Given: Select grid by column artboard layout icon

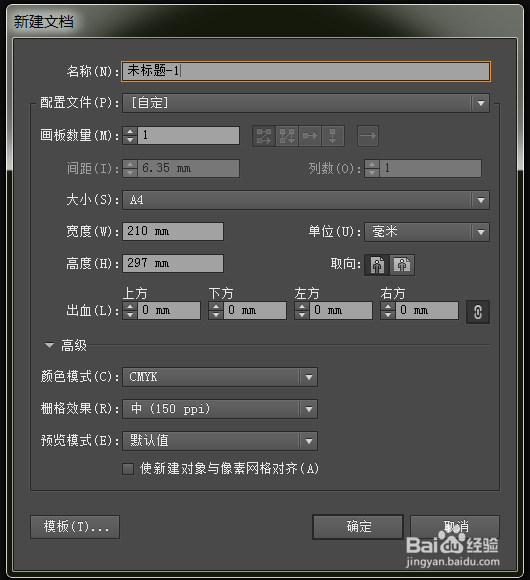Looking at the screenshot, I should click(287, 136).
